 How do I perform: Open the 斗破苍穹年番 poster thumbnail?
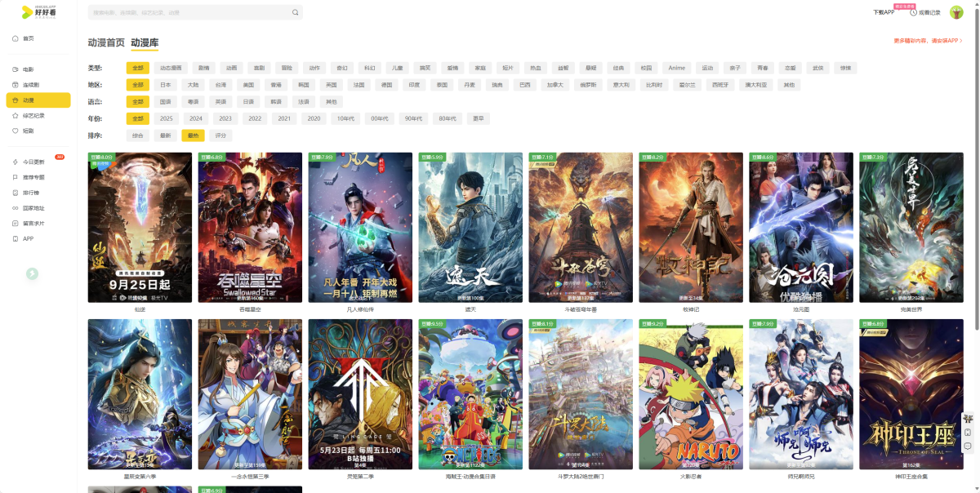tap(581, 228)
